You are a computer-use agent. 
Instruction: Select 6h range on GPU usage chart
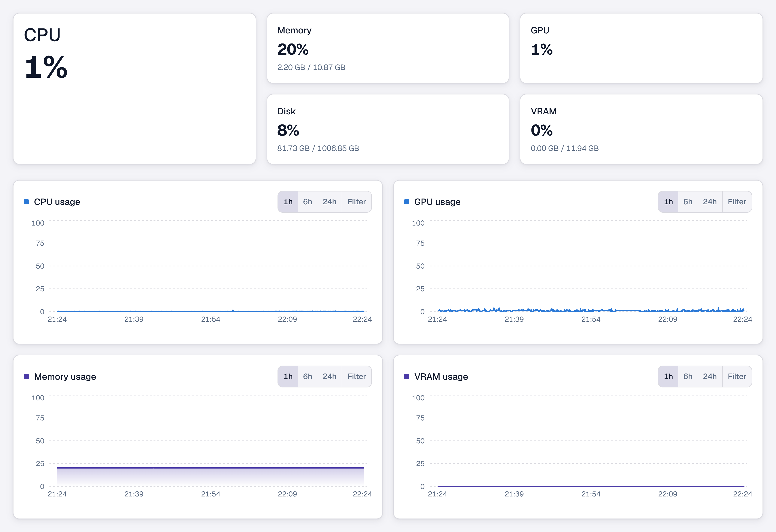pyautogui.click(x=688, y=202)
